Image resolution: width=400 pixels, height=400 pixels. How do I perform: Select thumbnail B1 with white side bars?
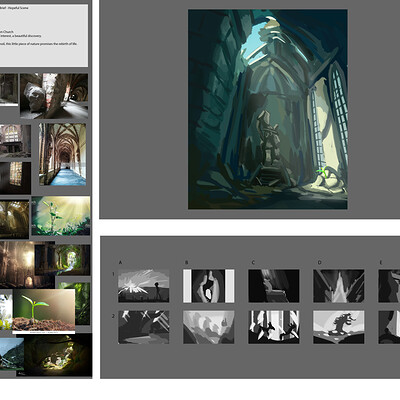point(209,286)
